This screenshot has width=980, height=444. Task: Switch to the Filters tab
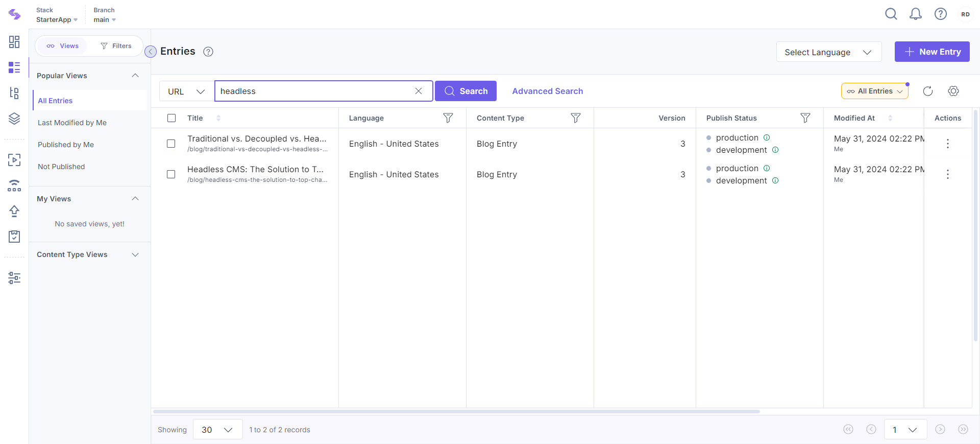[x=116, y=46]
